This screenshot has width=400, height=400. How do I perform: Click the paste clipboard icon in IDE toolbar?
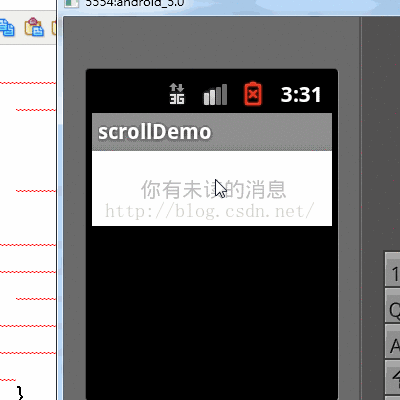[34, 27]
